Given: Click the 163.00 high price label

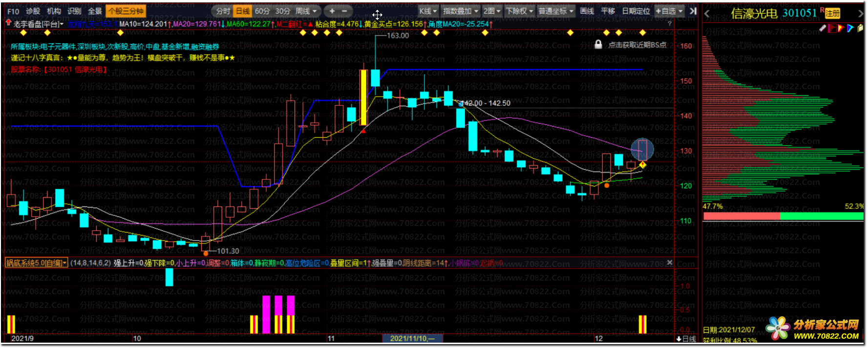Looking at the screenshot, I should (398, 36).
